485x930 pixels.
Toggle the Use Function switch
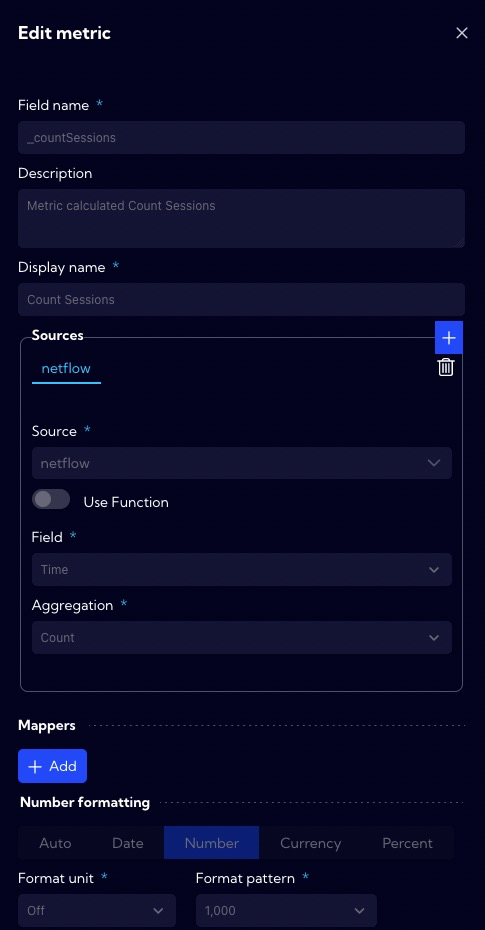pyautogui.click(x=51, y=499)
